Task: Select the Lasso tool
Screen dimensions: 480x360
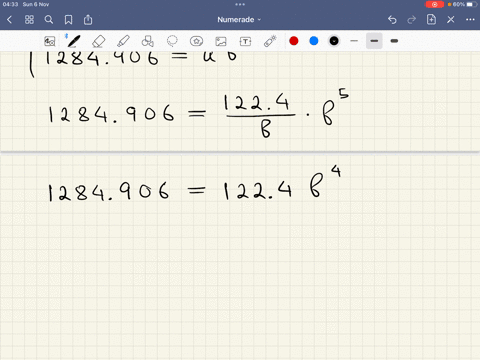Action: (x=172, y=41)
